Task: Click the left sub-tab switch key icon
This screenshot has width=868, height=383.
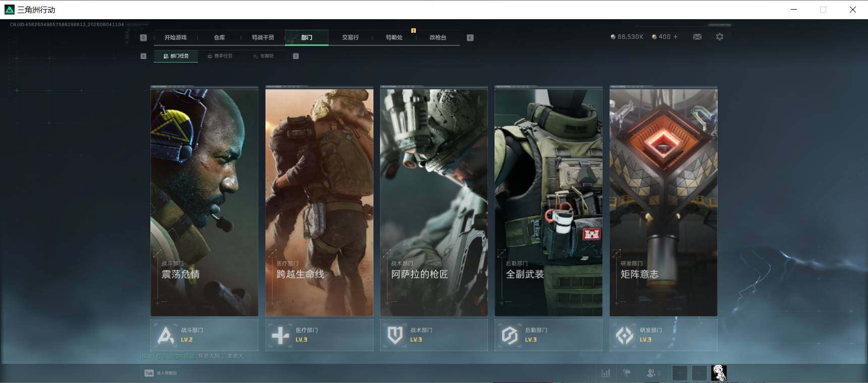Action: point(143,56)
